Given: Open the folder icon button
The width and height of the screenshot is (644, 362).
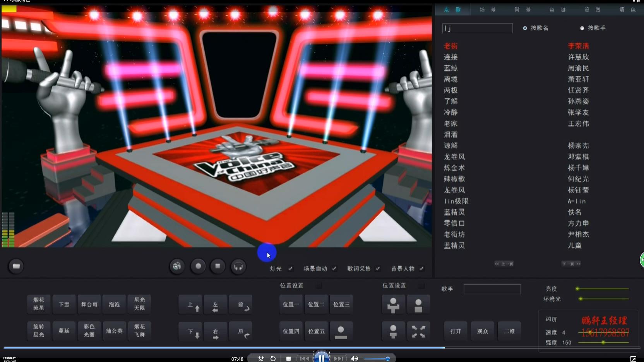Looking at the screenshot, I should pos(16,266).
